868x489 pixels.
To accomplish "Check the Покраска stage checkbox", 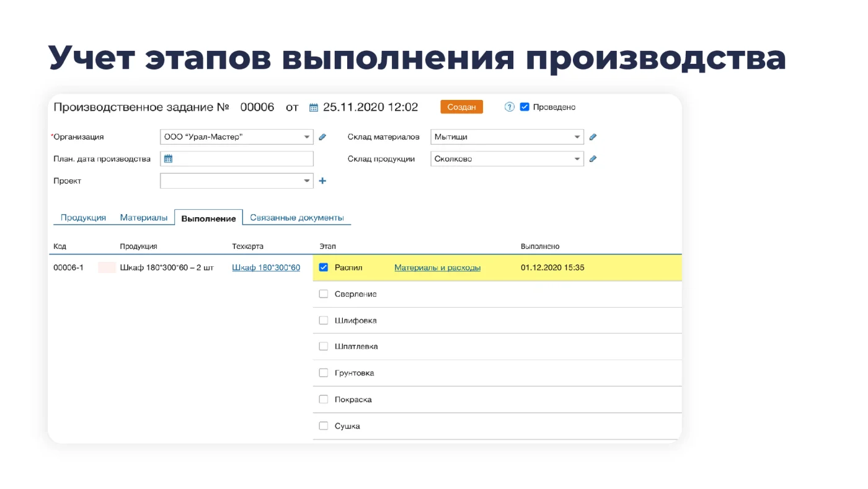I will 323,399.
